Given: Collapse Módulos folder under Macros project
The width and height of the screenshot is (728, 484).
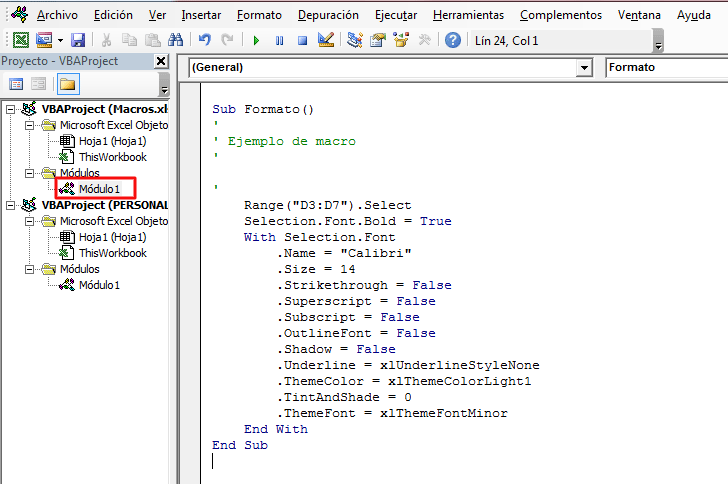Looking at the screenshot, I should click(x=29, y=173).
